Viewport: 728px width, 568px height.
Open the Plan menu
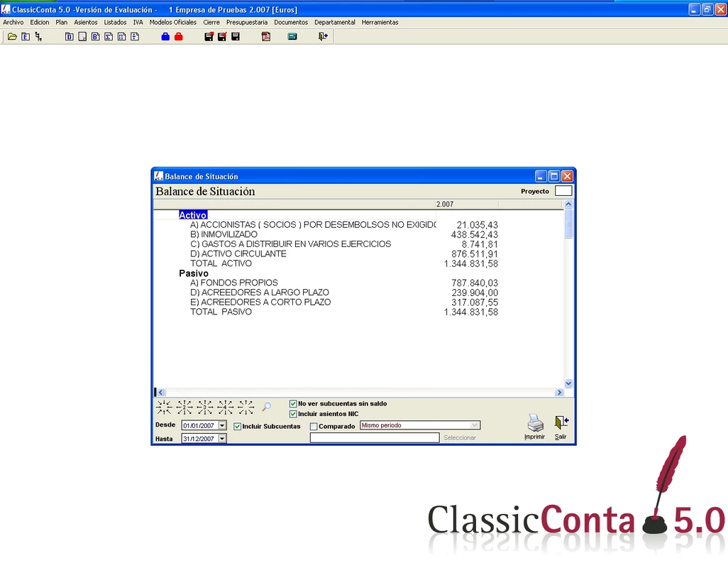click(61, 22)
